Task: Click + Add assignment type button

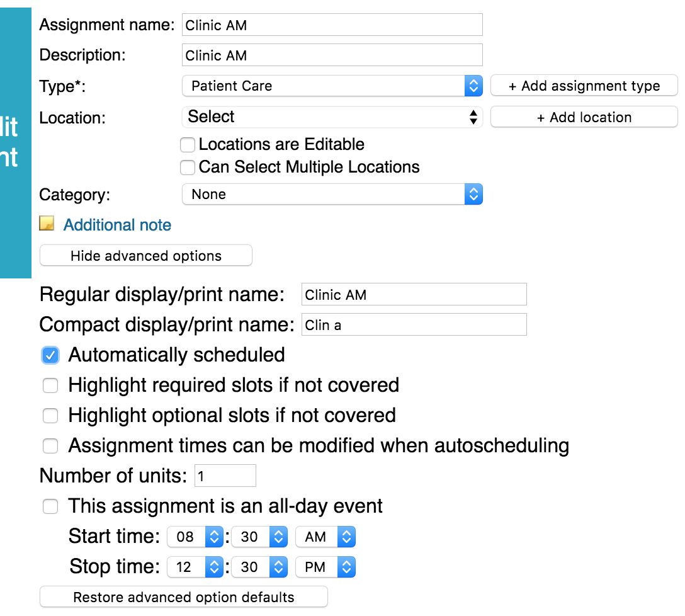Action: [x=584, y=86]
